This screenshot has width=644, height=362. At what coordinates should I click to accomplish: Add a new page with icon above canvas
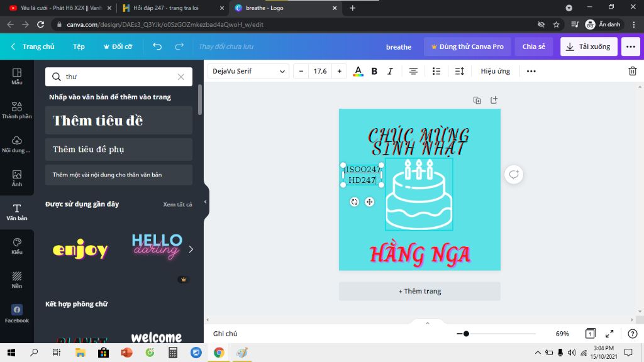[494, 100]
